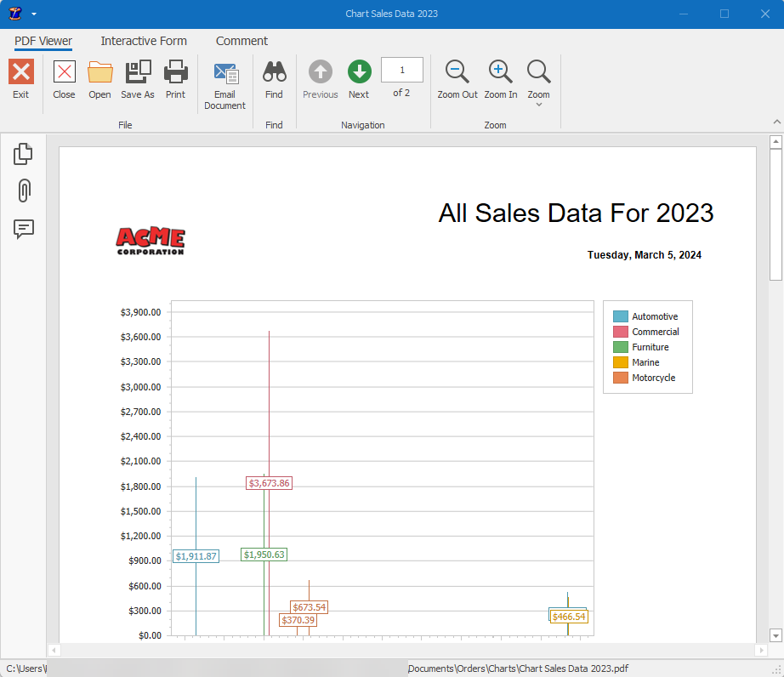Image resolution: width=784 pixels, height=677 pixels.
Task: Click the vertical scrollbar down arrow
Action: tap(775, 634)
